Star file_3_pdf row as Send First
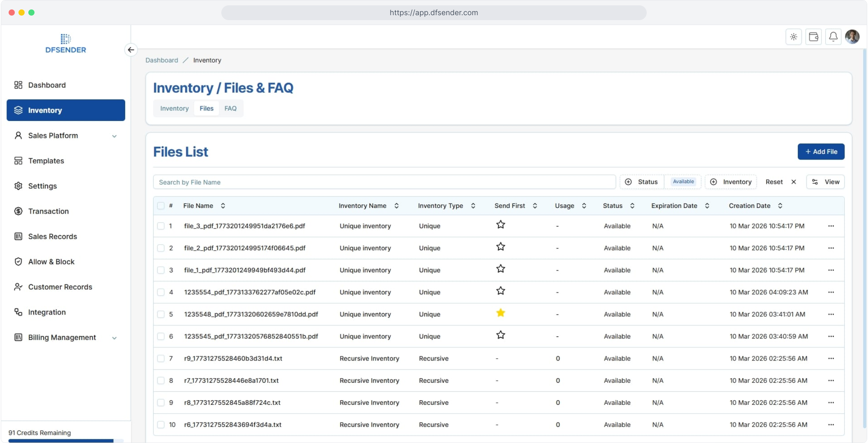The width and height of the screenshot is (868, 443). (x=500, y=225)
